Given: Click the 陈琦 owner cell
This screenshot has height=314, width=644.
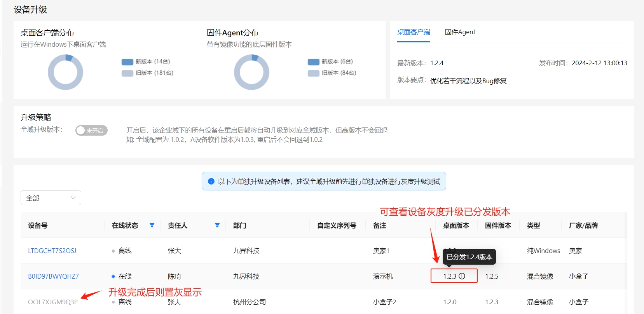Looking at the screenshot, I should coord(175,276).
